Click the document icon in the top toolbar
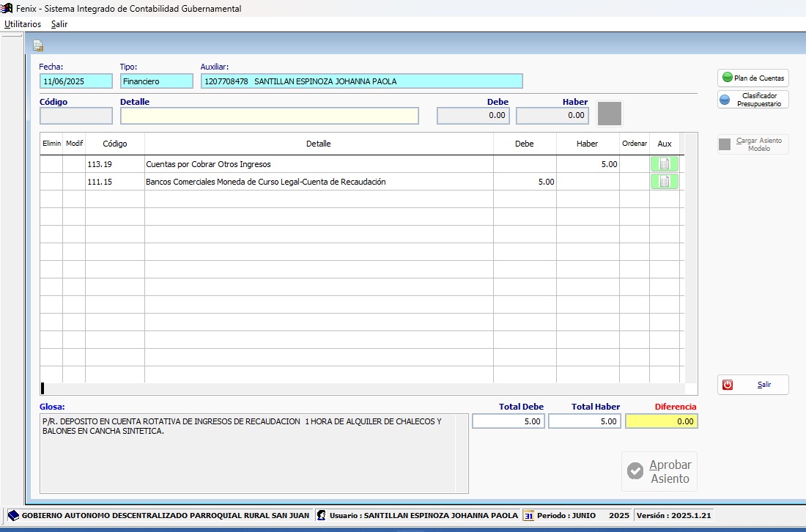806x532 pixels. tap(38, 46)
